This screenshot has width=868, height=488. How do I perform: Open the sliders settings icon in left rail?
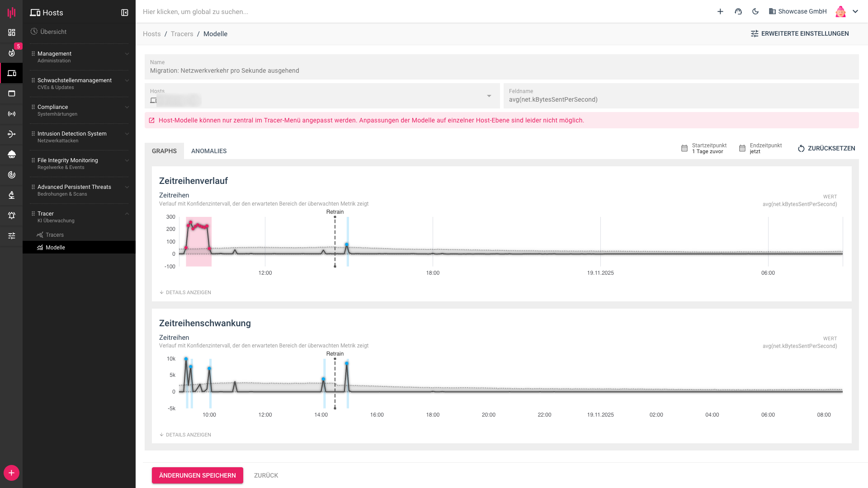[x=12, y=236]
